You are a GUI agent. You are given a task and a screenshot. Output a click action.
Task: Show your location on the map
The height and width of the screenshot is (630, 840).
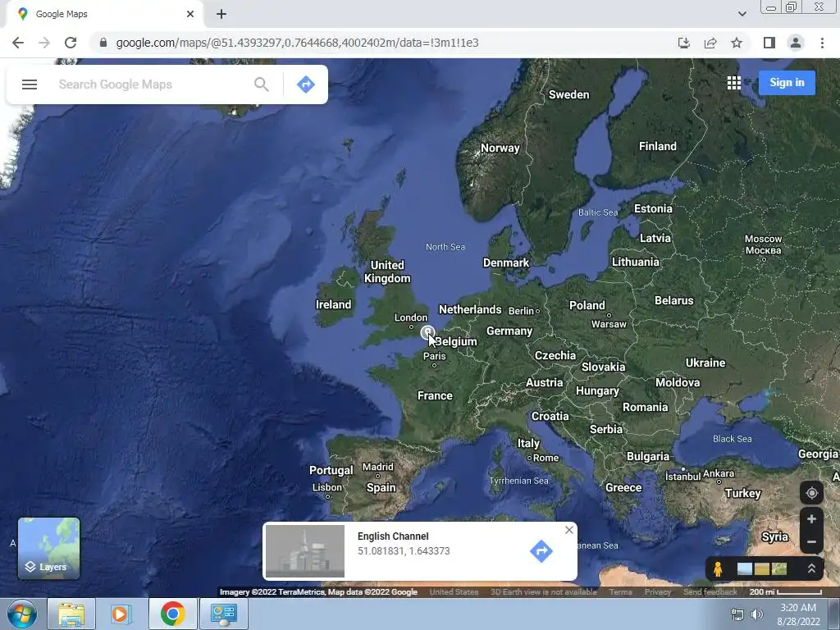tap(811, 493)
